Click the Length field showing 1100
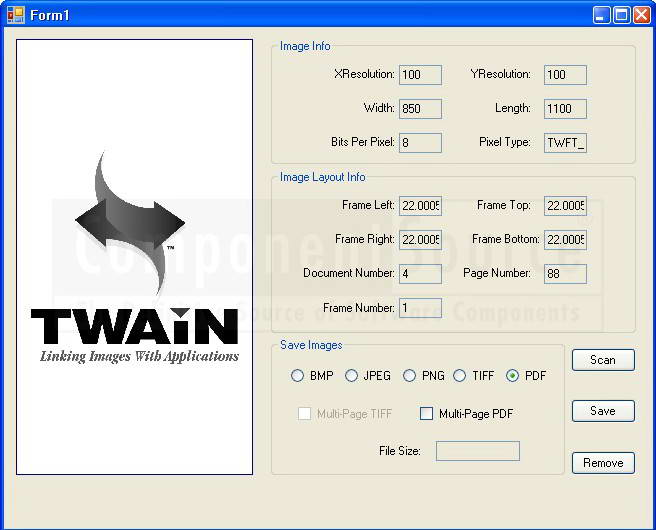The width and height of the screenshot is (656, 530). (565, 109)
